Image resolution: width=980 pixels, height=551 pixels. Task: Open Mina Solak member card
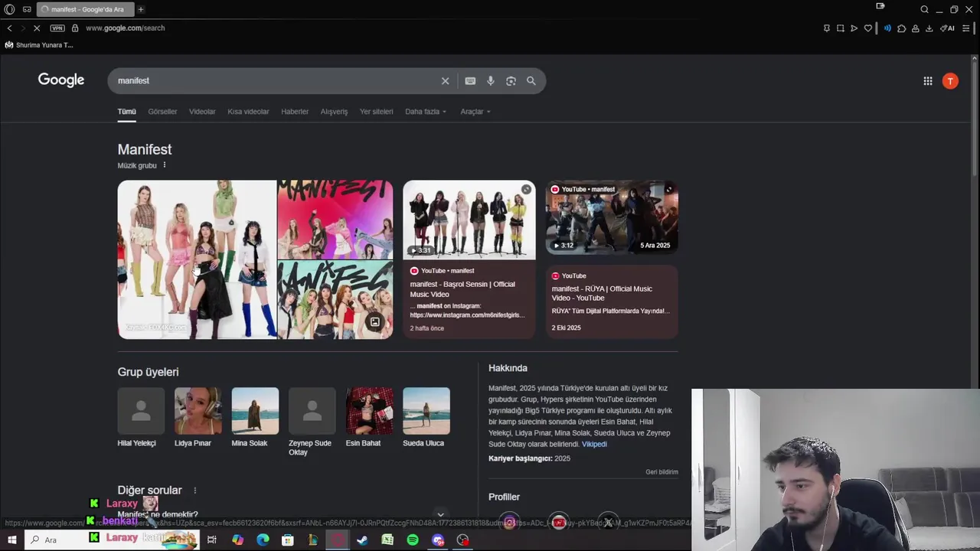255,418
